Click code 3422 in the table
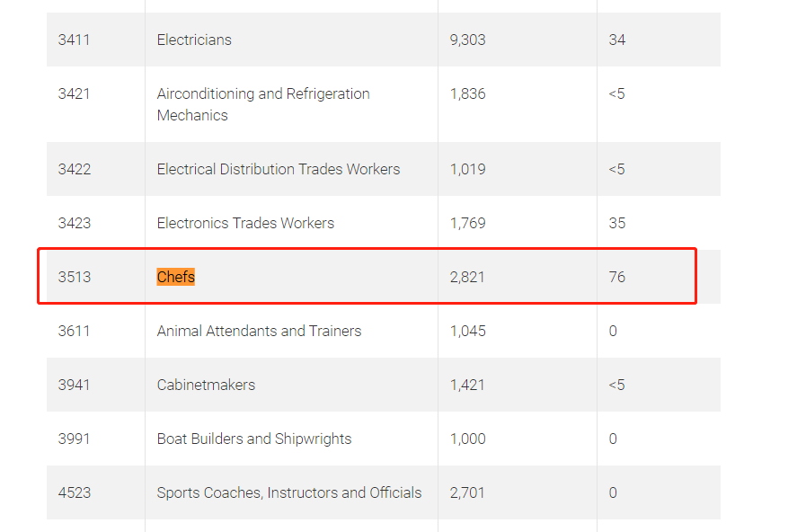 pos(75,169)
